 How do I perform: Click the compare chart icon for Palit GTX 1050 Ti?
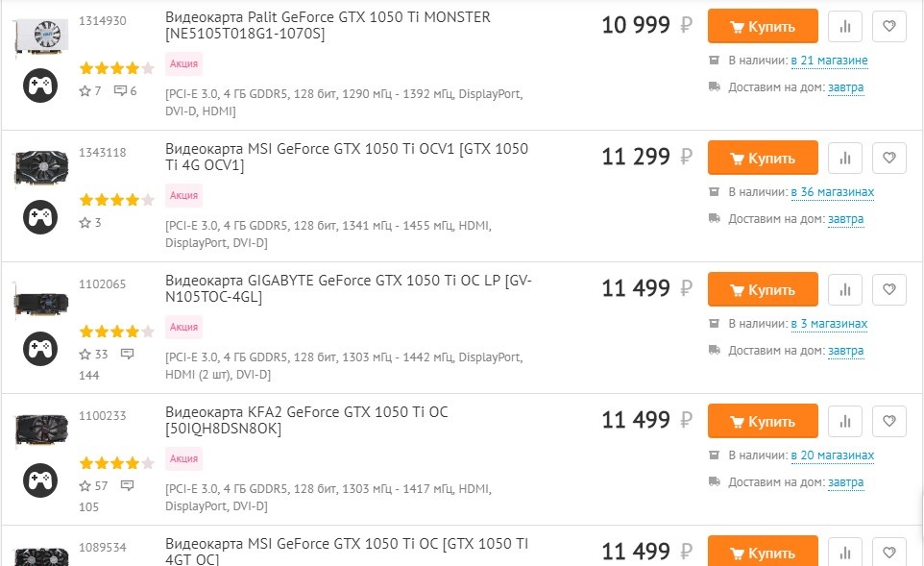(844, 26)
